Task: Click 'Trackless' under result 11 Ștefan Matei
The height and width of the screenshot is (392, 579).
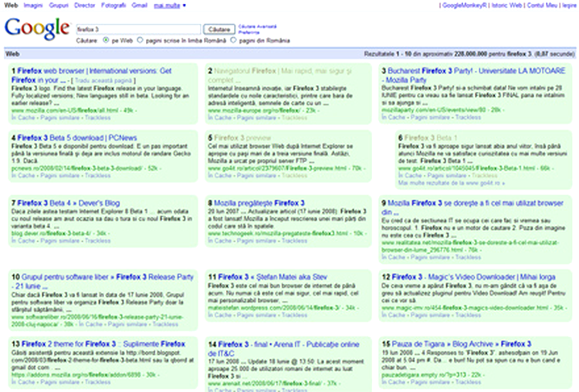Action: pyautogui.click(x=294, y=316)
